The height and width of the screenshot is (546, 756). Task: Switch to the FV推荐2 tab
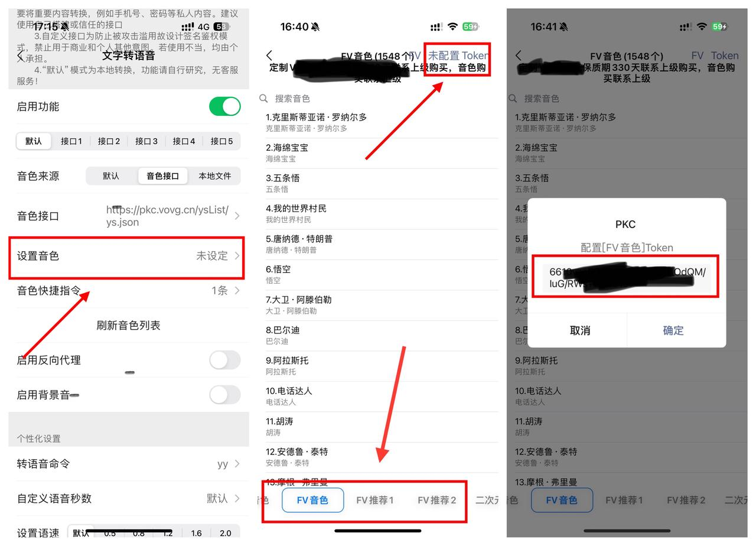437,500
